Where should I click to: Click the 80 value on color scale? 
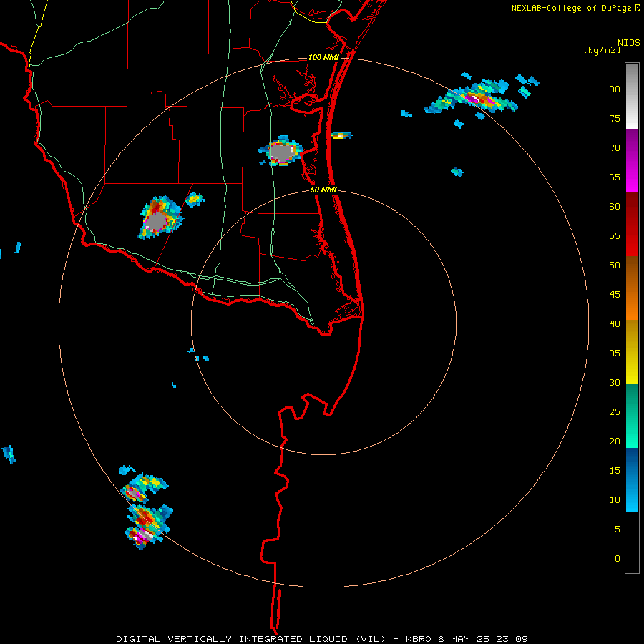coord(615,89)
